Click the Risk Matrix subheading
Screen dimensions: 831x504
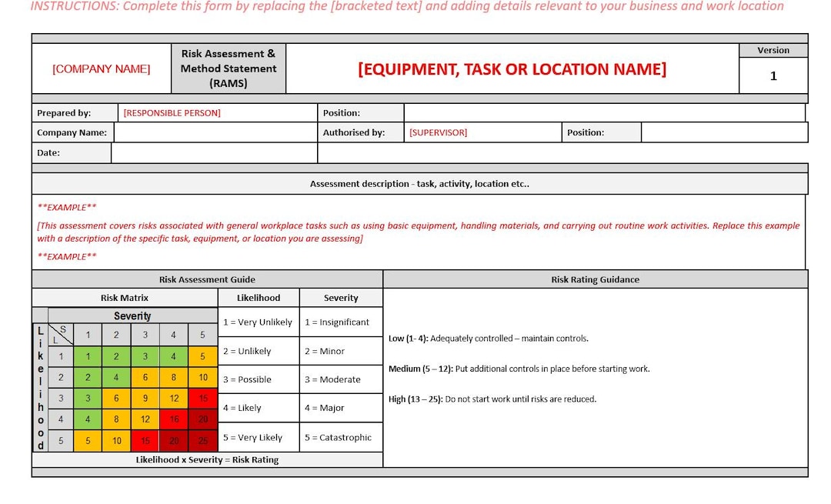[125, 298]
